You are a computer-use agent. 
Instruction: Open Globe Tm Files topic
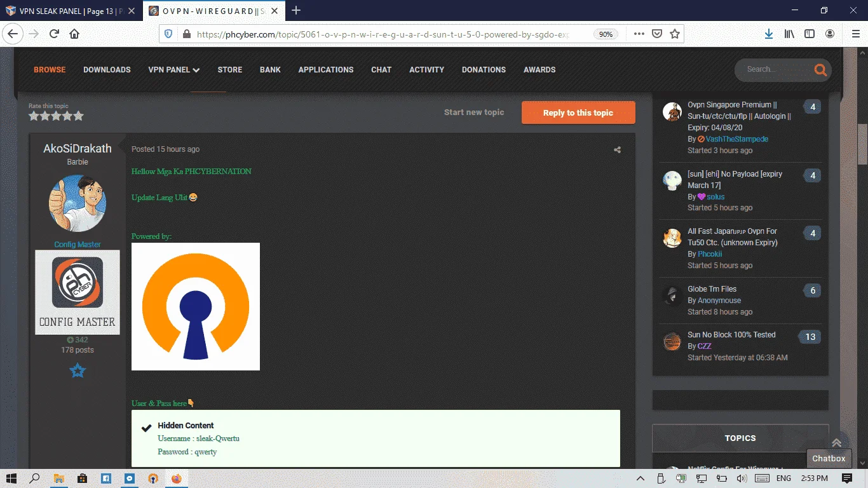pos(712,289)
